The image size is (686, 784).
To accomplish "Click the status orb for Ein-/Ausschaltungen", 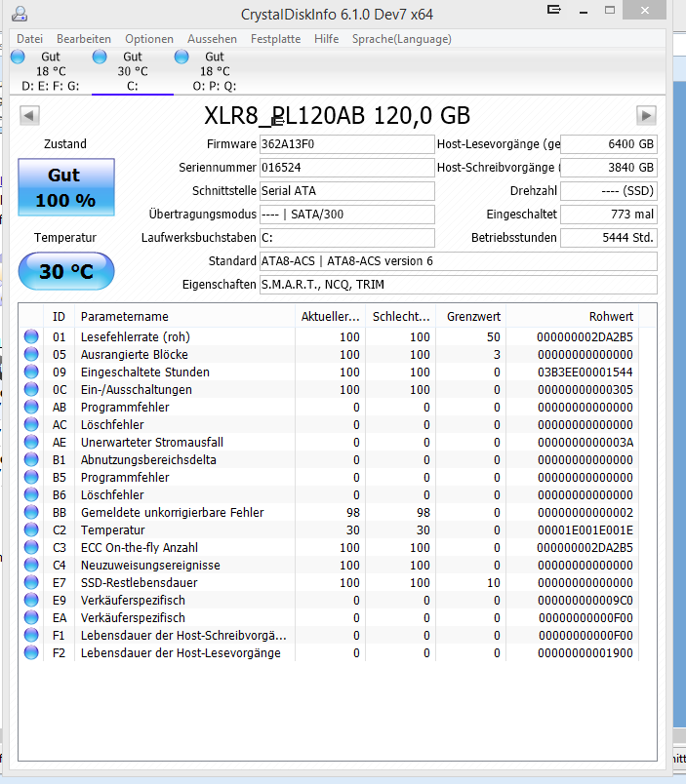I will (x=31, y=389).
